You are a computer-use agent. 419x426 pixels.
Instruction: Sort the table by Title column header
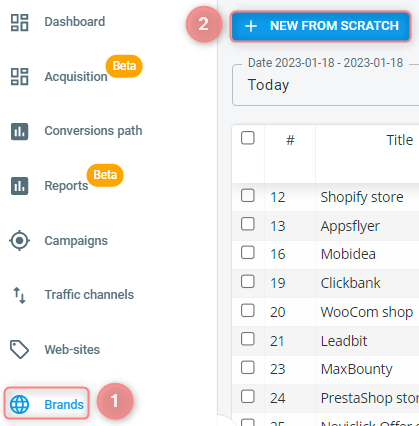click(x=399, y=140)
